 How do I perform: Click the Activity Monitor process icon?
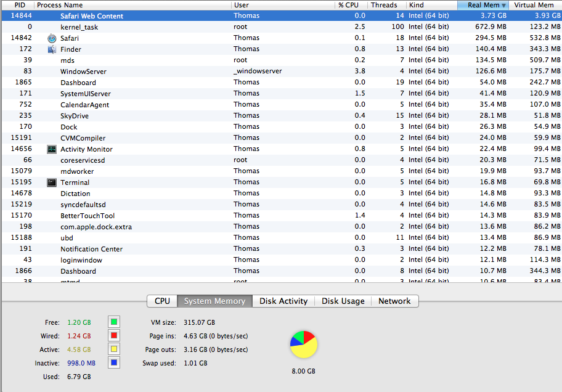pyautogui.click(x=52, y=149)
